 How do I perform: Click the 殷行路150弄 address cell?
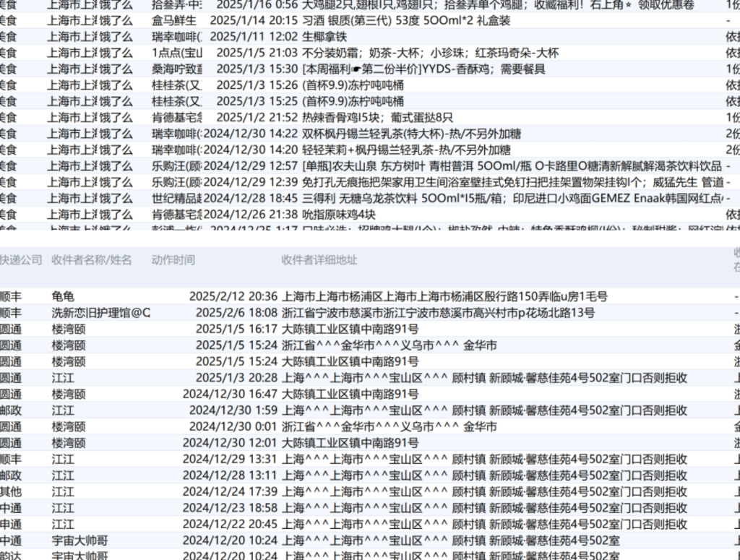444,297
